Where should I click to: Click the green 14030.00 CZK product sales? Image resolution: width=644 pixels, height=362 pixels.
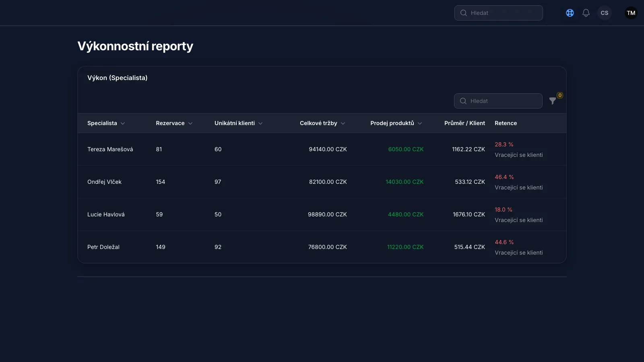coord(405,182)
